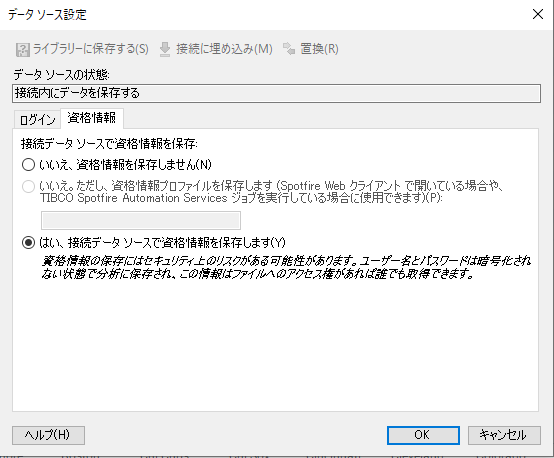The image size is (554, 458).
Task: Open the 資格情報 tab
Action: (x=92, y=118)
